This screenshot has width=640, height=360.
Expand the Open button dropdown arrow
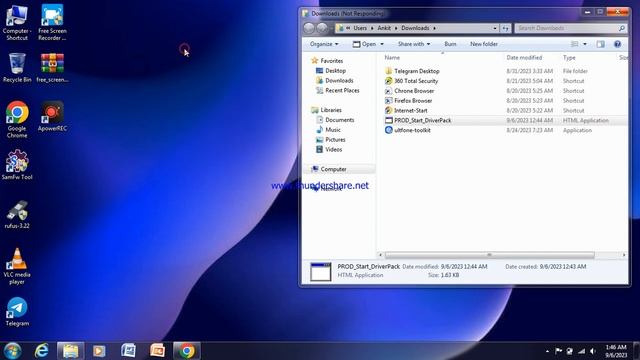pyautogui.click(x=382, y=44)
